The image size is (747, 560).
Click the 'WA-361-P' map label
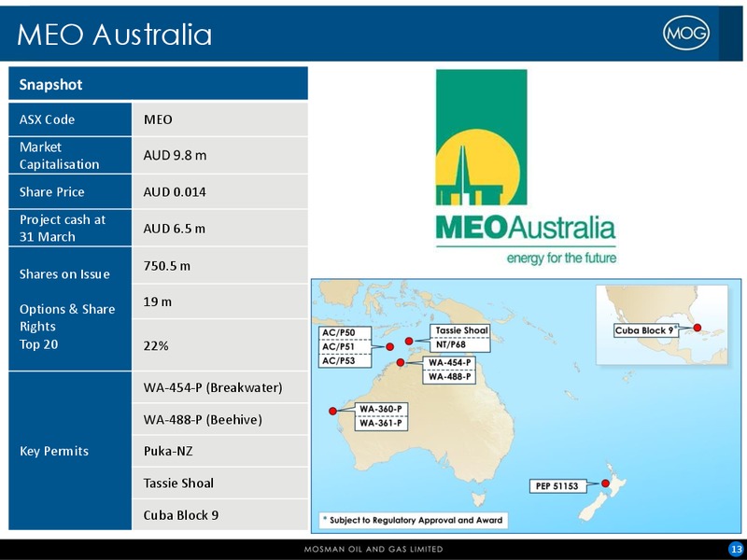[x=381, y=423]
